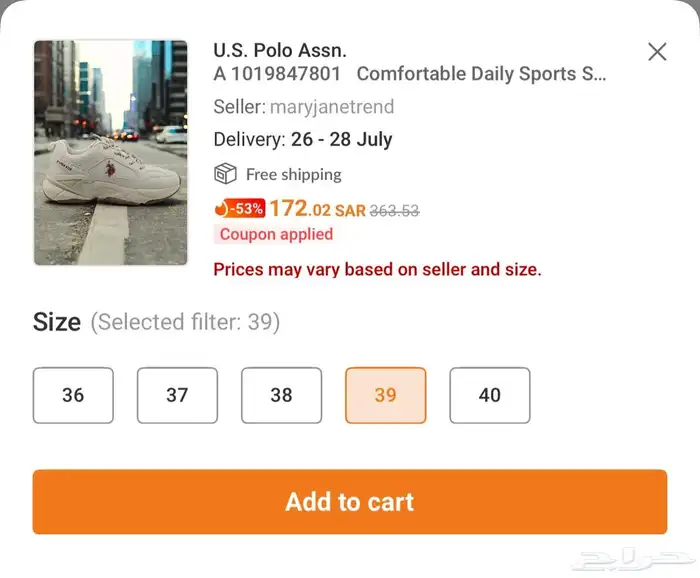Expand the truncated product title
The image size is (700, 578).
pyautogui.click(x=480, y=74)
